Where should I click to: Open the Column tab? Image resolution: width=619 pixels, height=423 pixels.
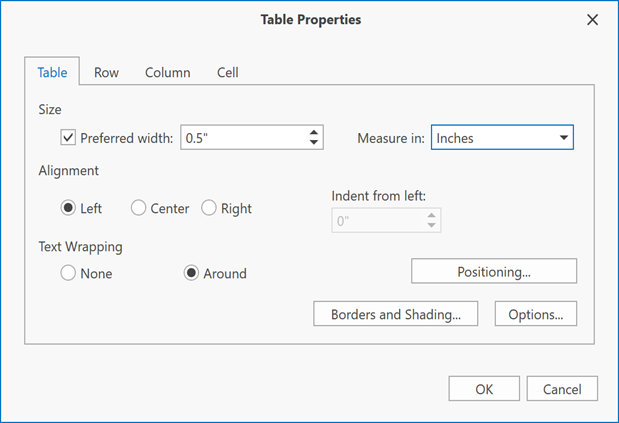tap(167, 73)
